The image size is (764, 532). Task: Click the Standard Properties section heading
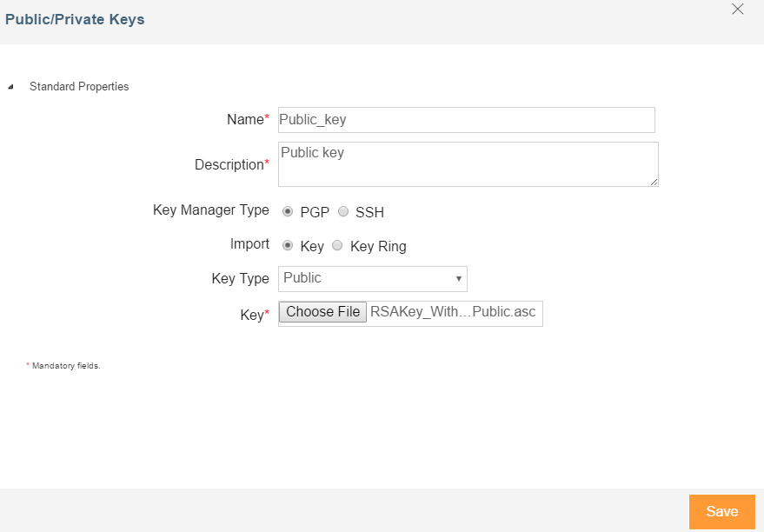tap(79, 87)
